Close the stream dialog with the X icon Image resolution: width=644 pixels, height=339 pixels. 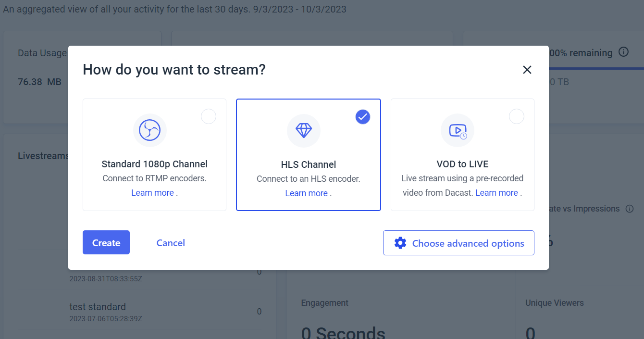527,70
